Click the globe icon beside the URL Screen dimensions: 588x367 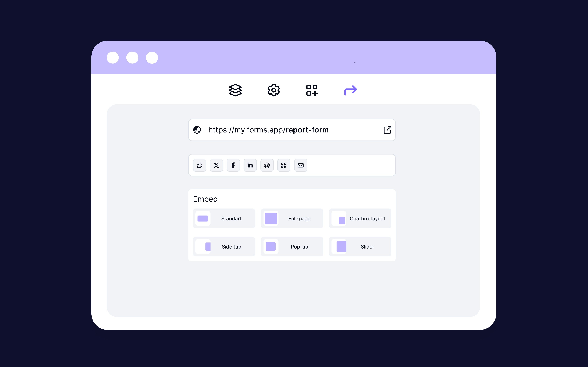[197, 130]
